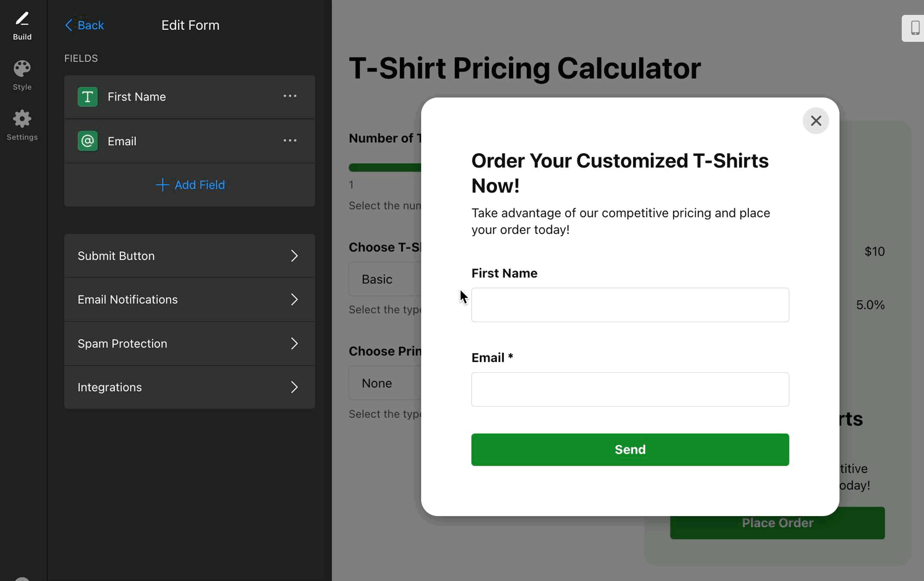The width and height of the screenshot is (924, 581).
Task: Click into Email input box
Action: (630, 389)
